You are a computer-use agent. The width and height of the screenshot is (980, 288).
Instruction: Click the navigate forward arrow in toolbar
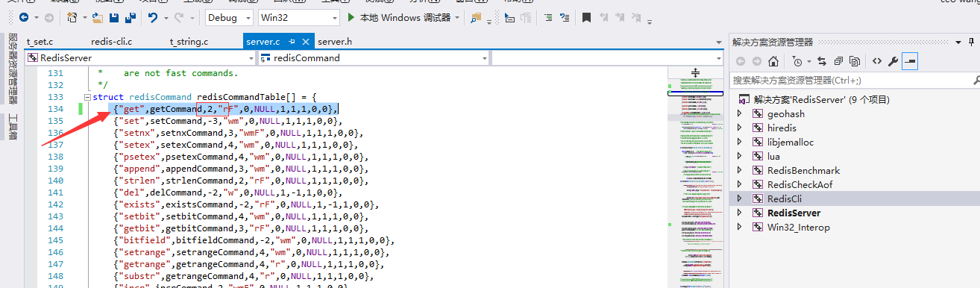(49, 17)
